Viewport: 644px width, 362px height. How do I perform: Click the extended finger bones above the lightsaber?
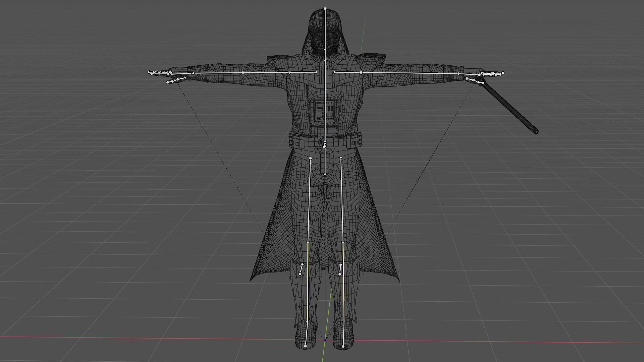pos(493,73)
